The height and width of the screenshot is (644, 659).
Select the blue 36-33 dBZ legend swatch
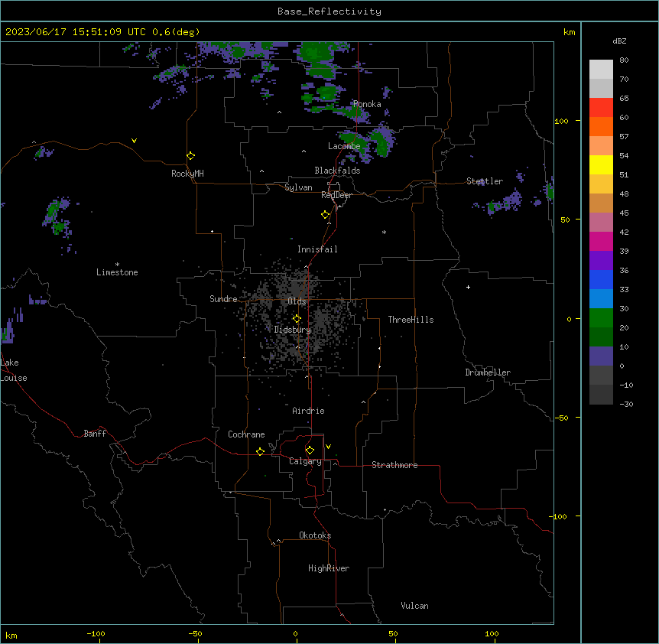(601, 279)
